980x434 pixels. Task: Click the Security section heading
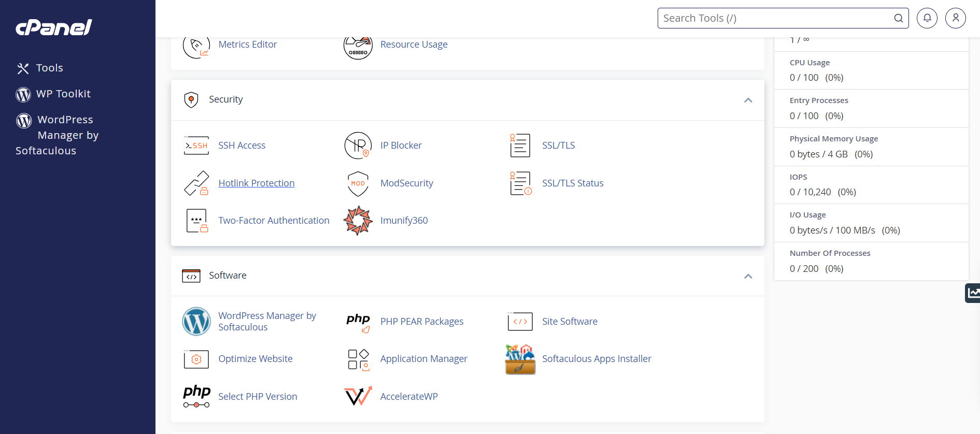coord(226,99)
